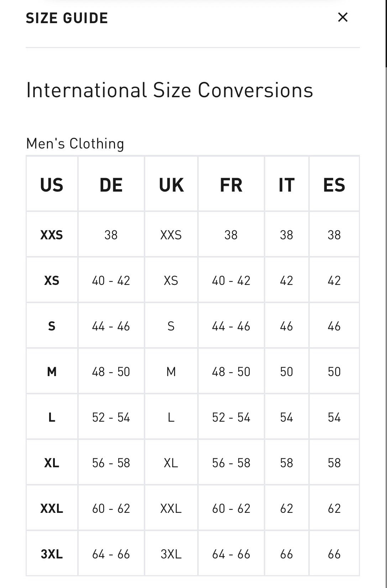Click the Men's Clothing heading

[75, 144]
